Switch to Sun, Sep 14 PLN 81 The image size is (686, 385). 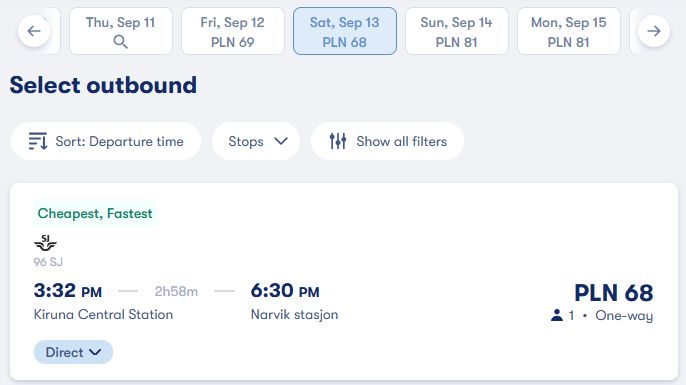[x=457, y=31]
